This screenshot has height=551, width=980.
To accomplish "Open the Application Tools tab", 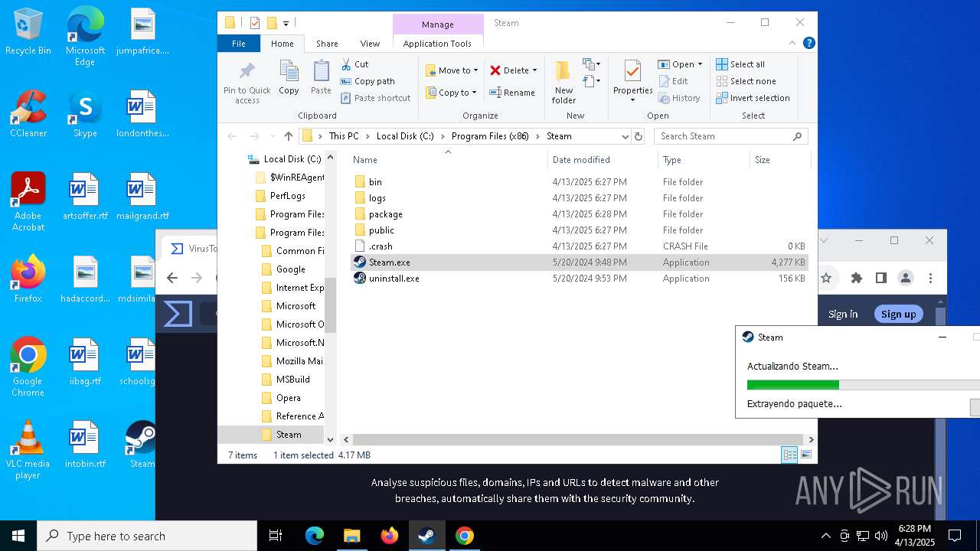I will 437,44.
